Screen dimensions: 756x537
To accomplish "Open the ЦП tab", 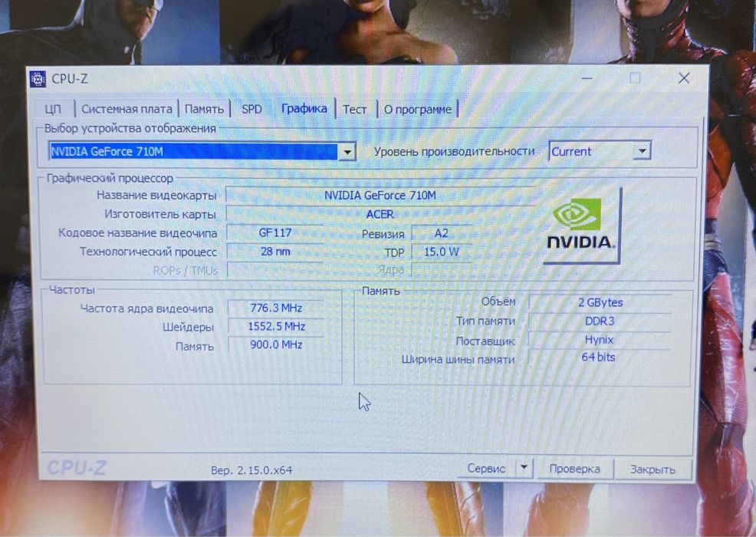I will [x=53, y=109].
